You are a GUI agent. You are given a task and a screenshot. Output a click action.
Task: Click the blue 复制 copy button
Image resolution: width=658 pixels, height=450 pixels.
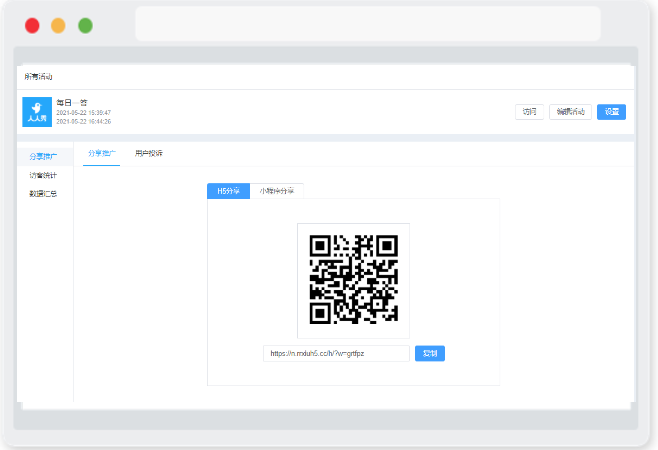tap(430, 353)
